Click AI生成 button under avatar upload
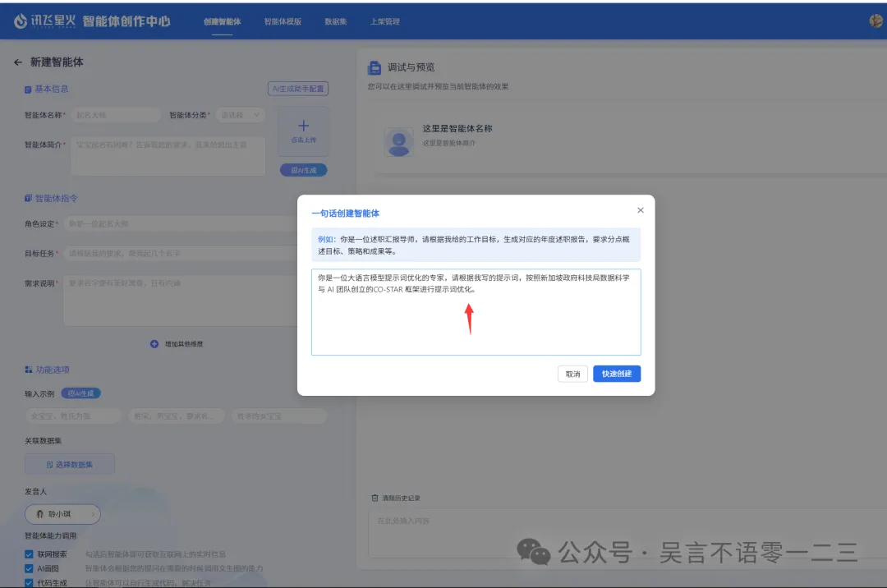The image size is (887, 588). [x=303, y=170]
